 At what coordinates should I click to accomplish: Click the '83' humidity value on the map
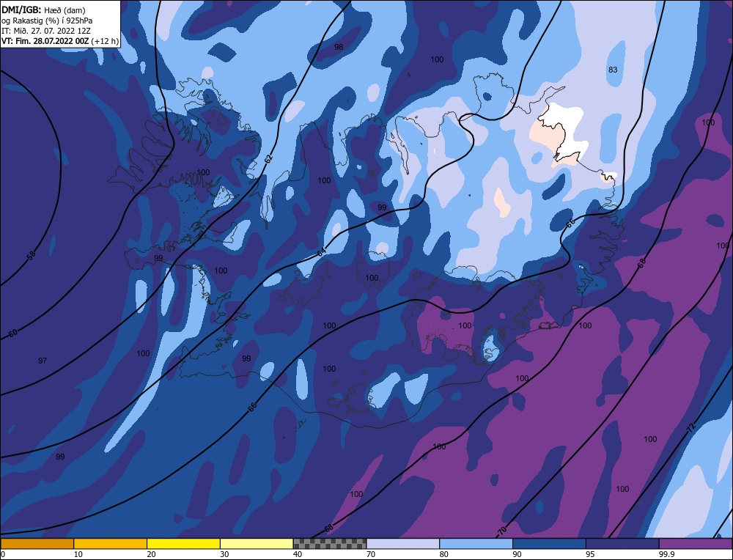click(612, 70)
